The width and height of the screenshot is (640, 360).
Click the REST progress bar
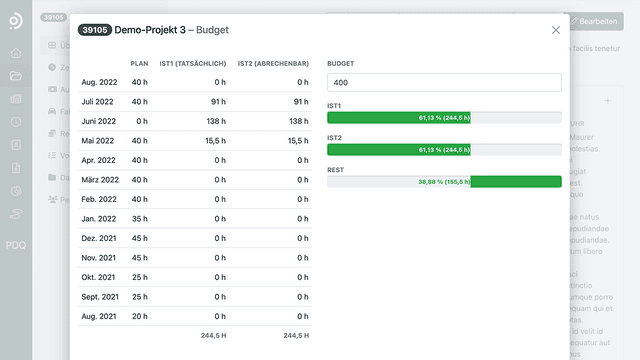click(444, 182)
